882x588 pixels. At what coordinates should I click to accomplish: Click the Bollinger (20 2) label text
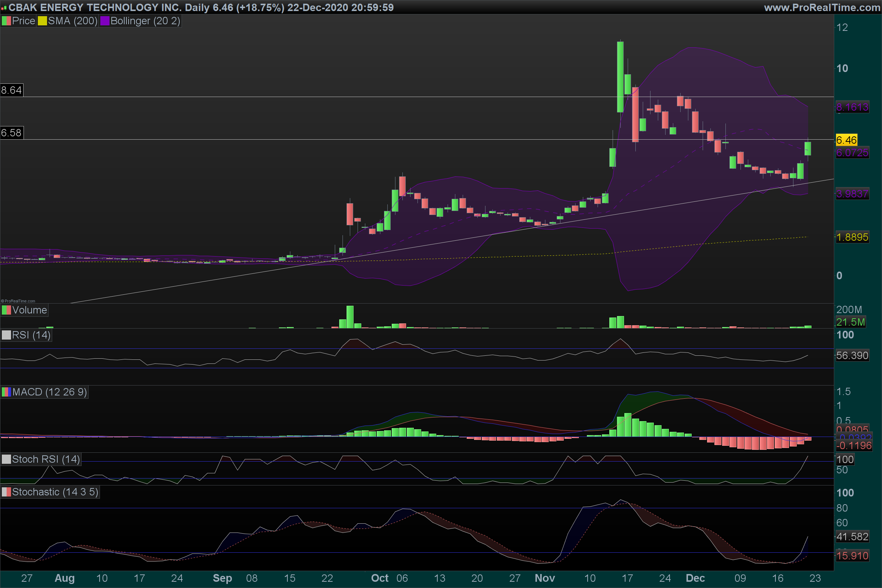coord(145,21)
